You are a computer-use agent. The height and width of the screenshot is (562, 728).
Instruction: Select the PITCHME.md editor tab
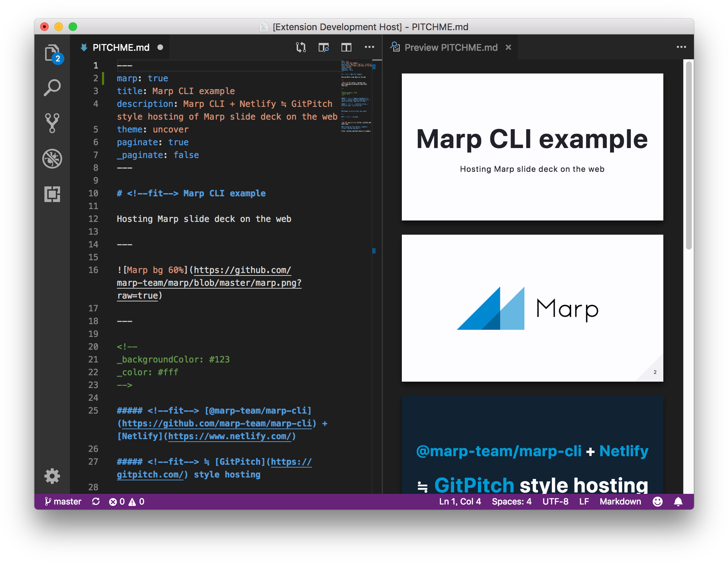(x=121, y=47)
